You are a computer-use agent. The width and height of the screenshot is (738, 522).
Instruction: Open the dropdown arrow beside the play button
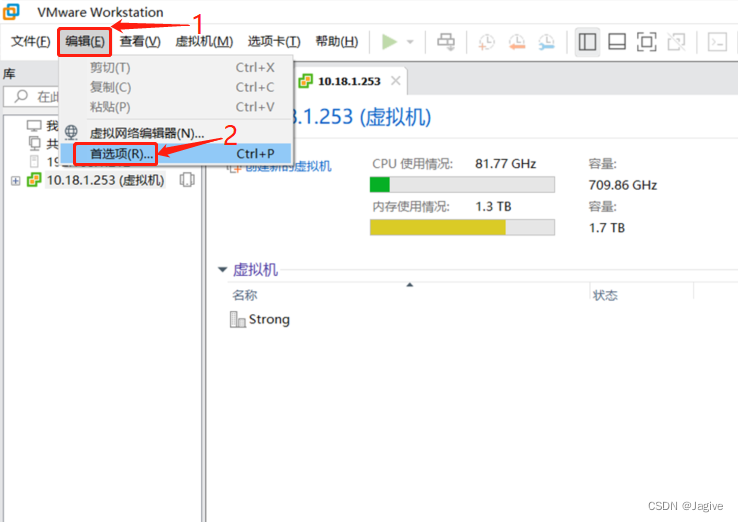click(410, 42)
